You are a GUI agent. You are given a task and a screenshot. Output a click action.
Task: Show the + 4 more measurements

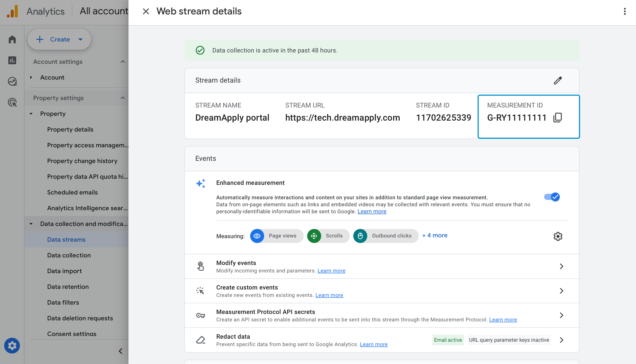[435, 235]
